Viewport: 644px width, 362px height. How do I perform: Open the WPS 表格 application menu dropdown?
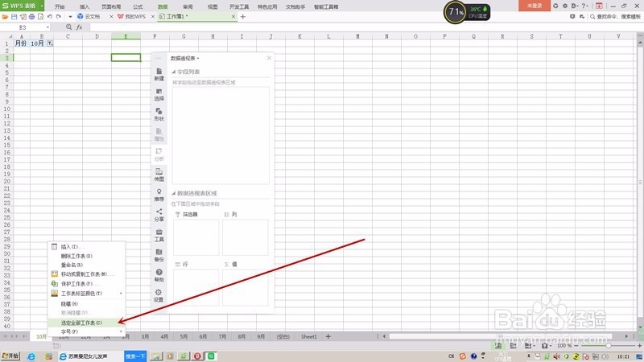click(42, 6)
